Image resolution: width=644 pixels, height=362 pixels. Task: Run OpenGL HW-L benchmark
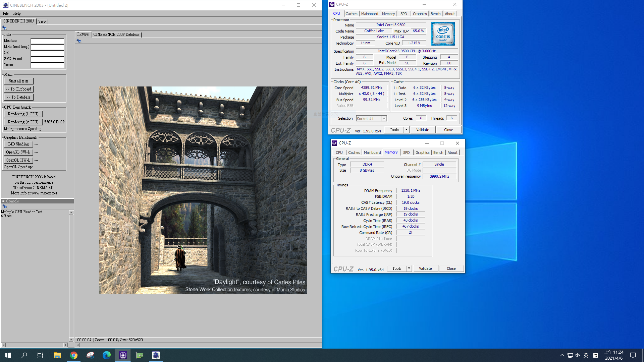[18, 160]
